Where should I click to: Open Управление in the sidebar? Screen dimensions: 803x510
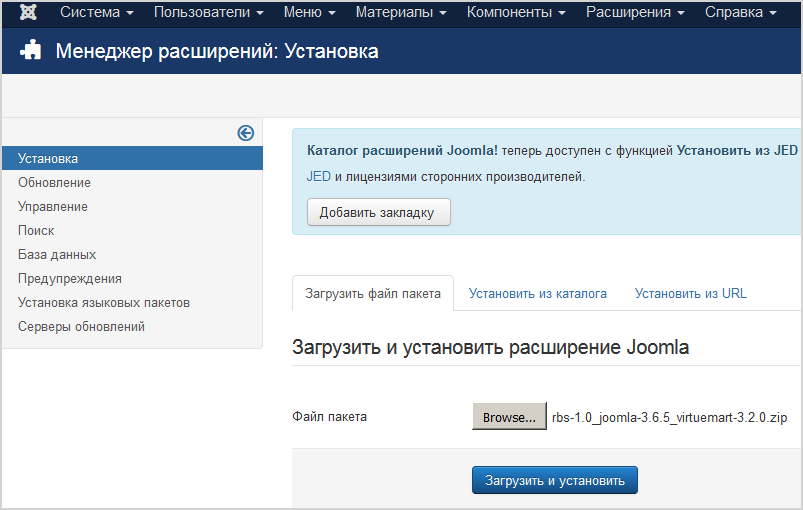(53, 206)
